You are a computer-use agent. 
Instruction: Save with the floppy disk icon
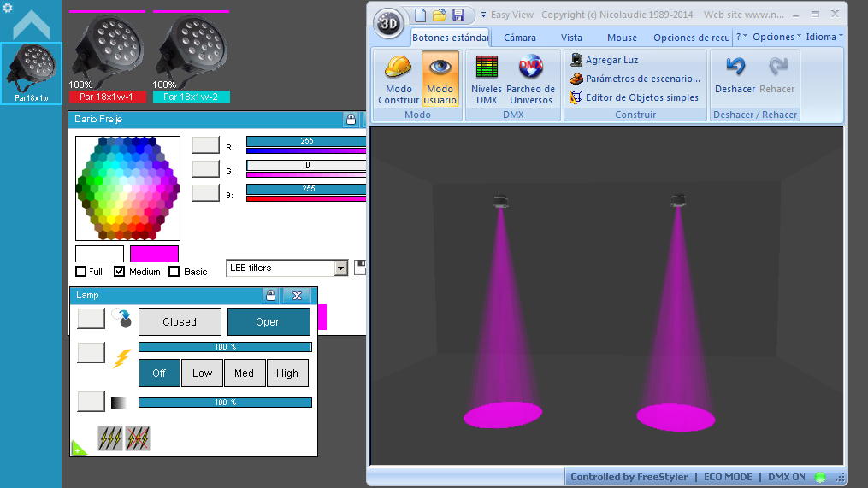(458, 15)
